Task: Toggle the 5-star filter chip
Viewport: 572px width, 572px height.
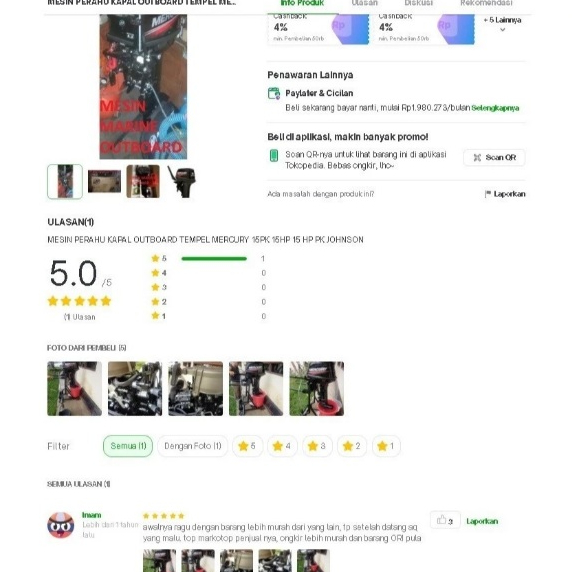Action: (247, 446)
